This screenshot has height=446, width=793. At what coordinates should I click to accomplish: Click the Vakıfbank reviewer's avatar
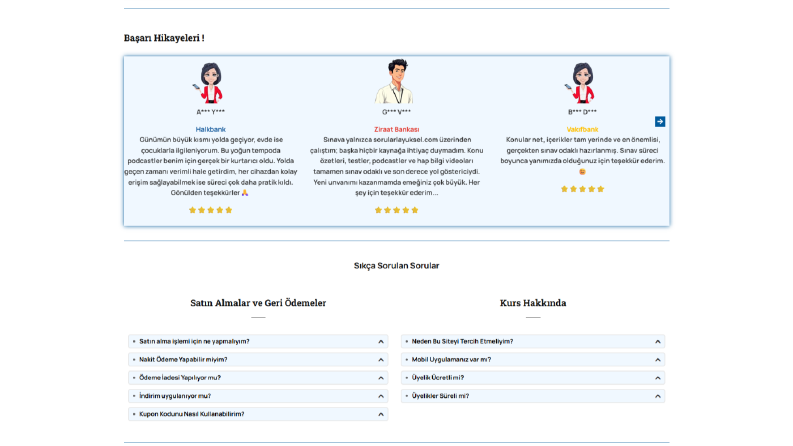click(582, 82)
